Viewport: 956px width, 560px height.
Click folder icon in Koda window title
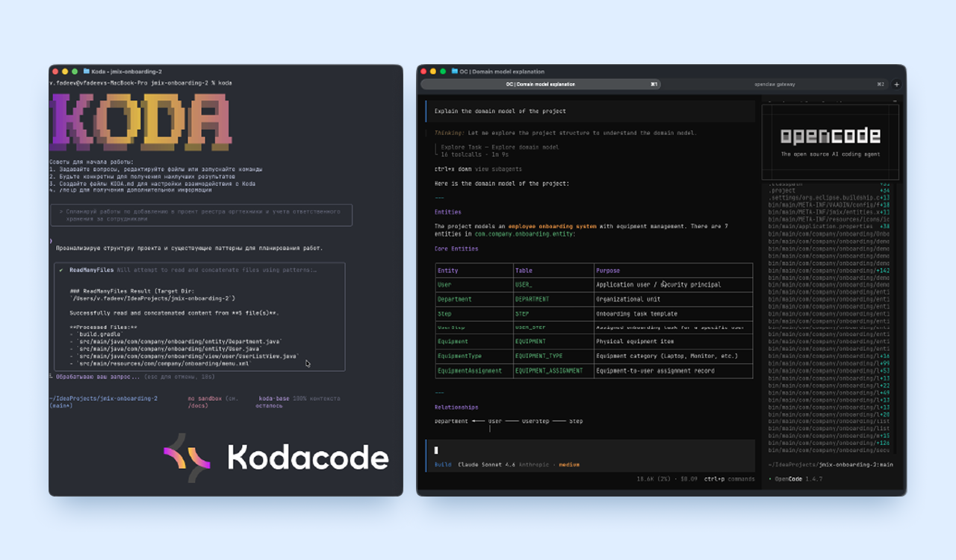point(87,71)
